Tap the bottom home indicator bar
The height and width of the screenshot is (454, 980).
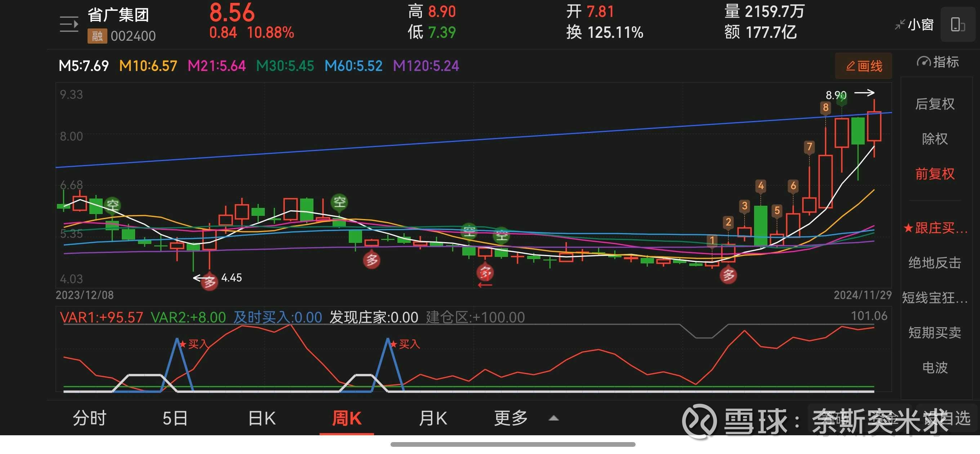(512, 445)
